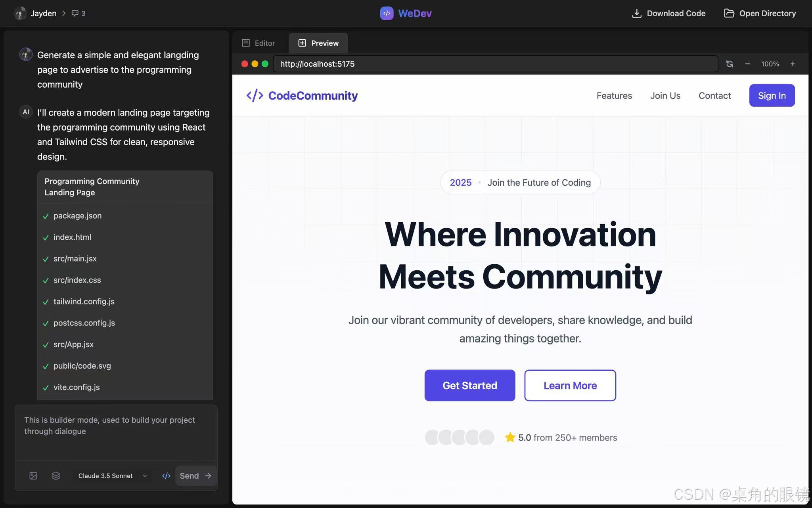
Task: Click the Learn More button
Action: pyautogui.click(x=570, y=385)
